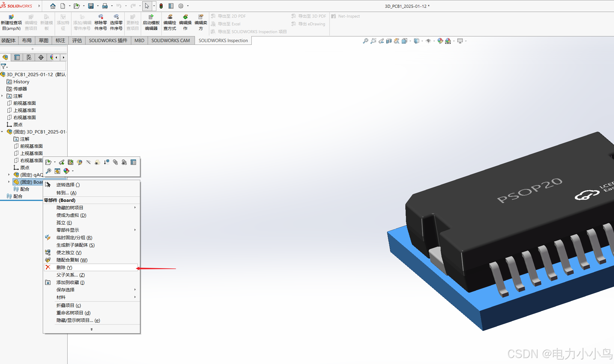Screen dimensions: 614x364
Task: Click the 编辑卖方 ribbon button
Action: (x=201, y=23)
